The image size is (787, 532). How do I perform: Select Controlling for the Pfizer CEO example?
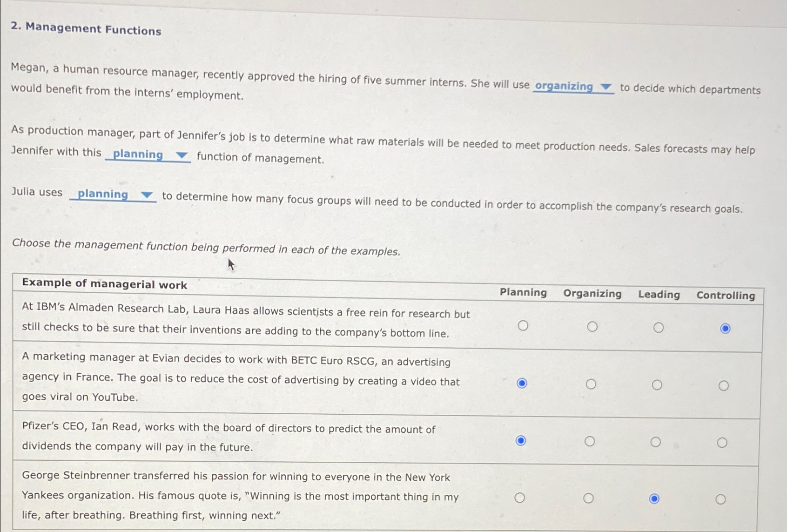tap(722, 443)
